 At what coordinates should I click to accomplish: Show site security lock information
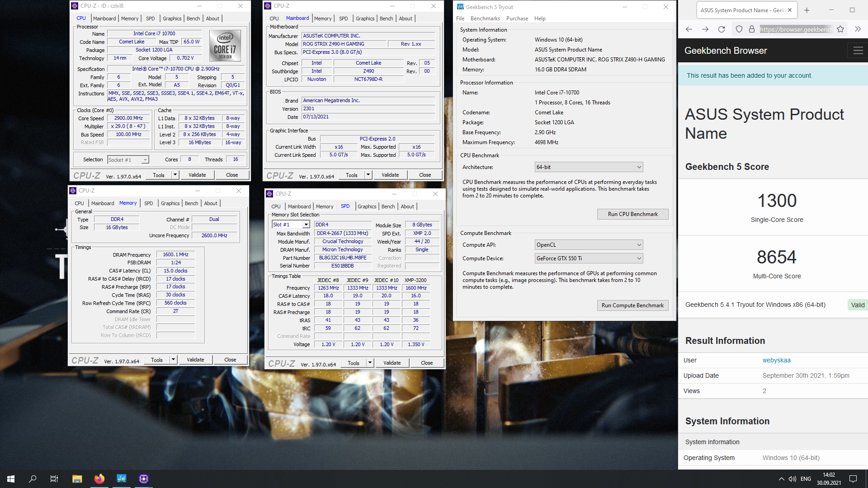(x=752, y=29)
